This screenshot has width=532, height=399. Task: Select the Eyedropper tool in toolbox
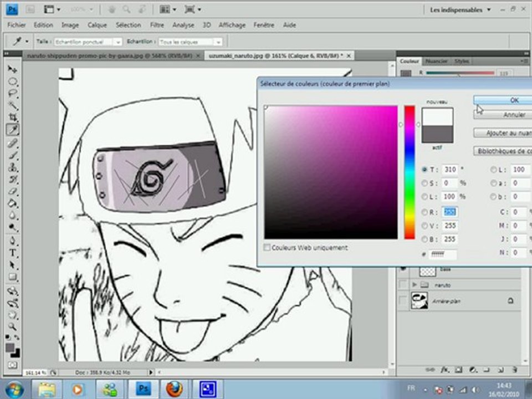[13, 130]
